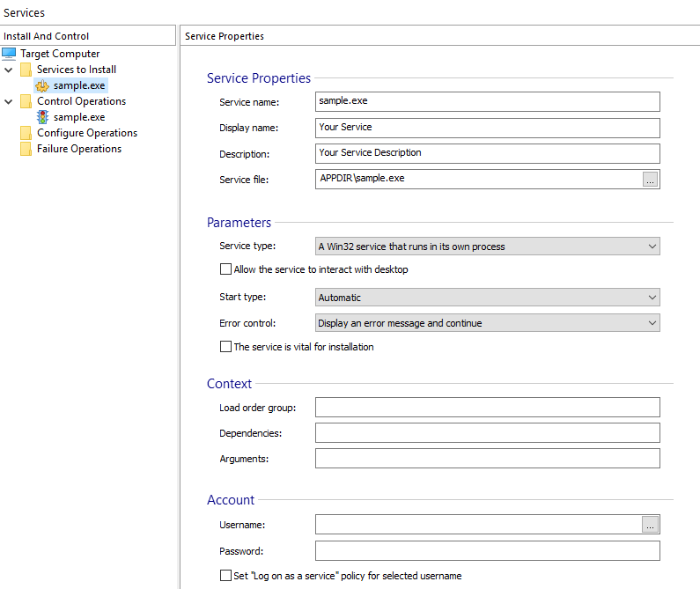Select the Control Operations folder icon
This screenshot has height=589, width=700.
coord(26,101)
